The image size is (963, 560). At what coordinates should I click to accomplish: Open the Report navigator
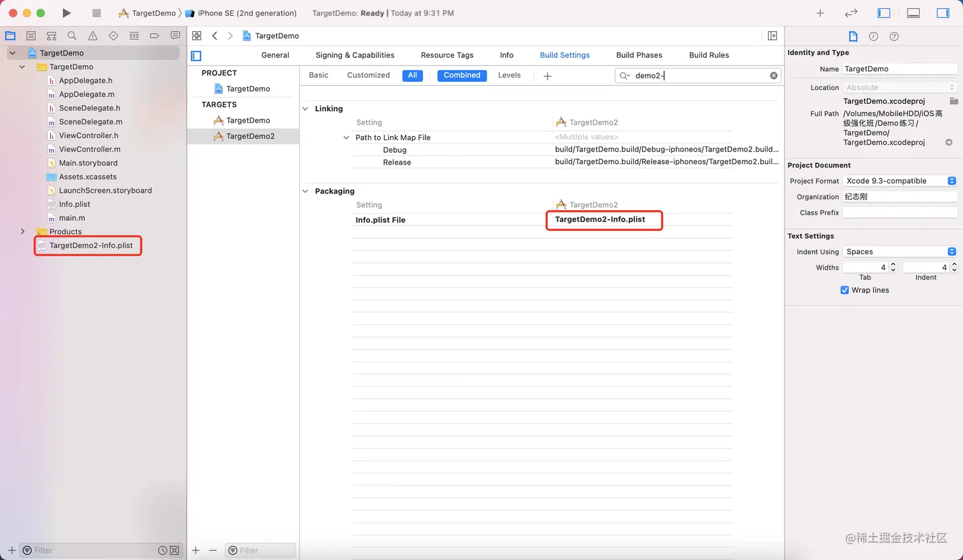pos(175,36)
